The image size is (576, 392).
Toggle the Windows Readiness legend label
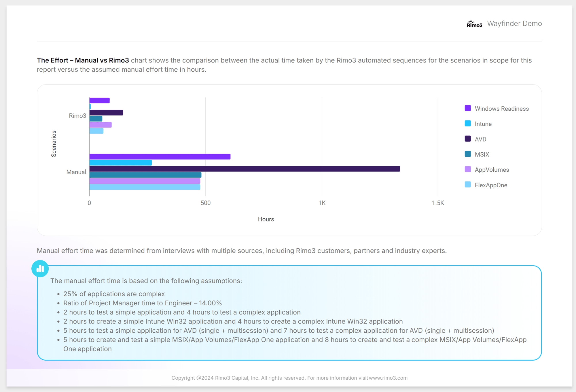[502, 109]
